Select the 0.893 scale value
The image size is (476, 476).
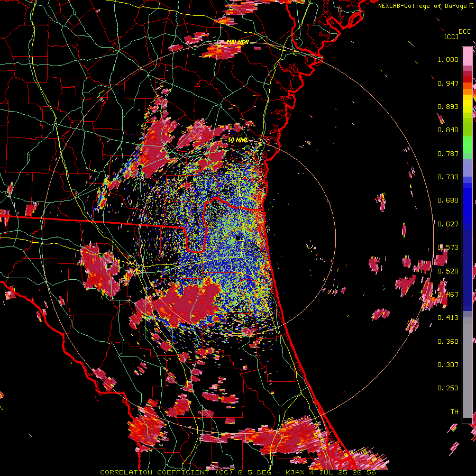[448, 106]
